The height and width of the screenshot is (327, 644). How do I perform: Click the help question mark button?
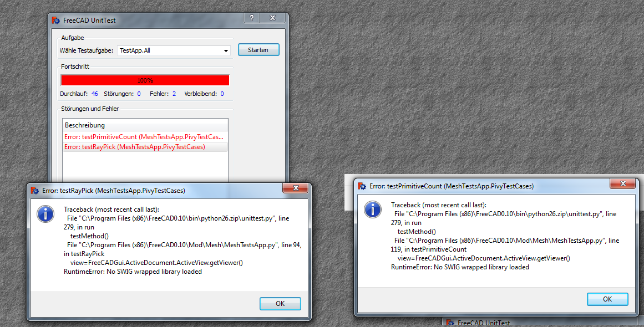(252, 18)
